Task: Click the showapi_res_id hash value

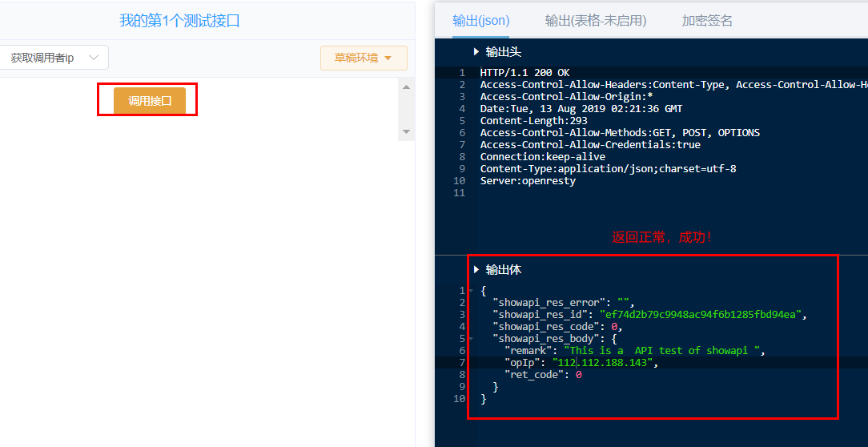Action: click(x=701, y=315)
